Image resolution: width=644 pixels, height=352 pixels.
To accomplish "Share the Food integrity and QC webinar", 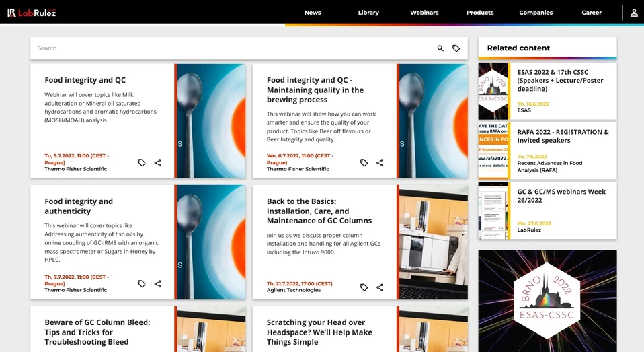I will click(x=158, y=163).
